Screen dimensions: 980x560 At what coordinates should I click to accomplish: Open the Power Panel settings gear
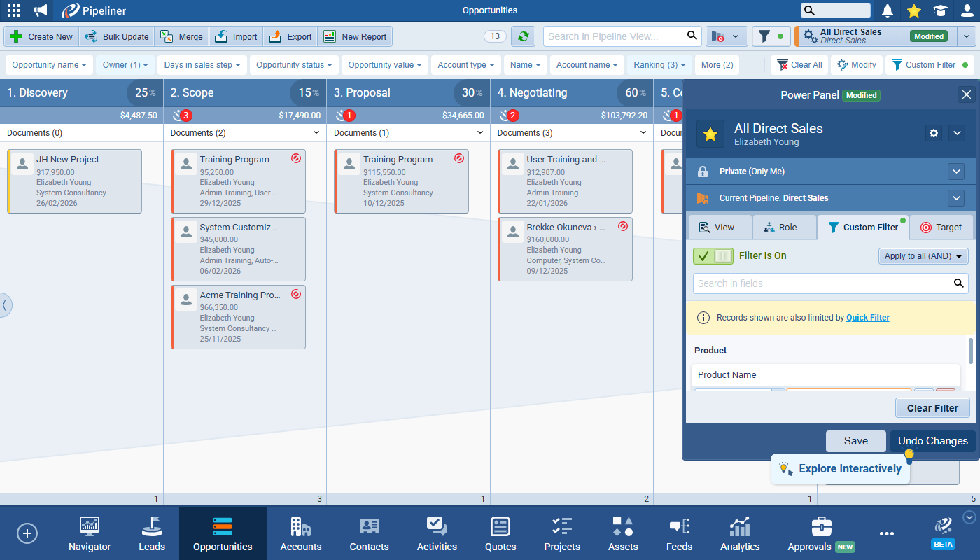[934, 133]
